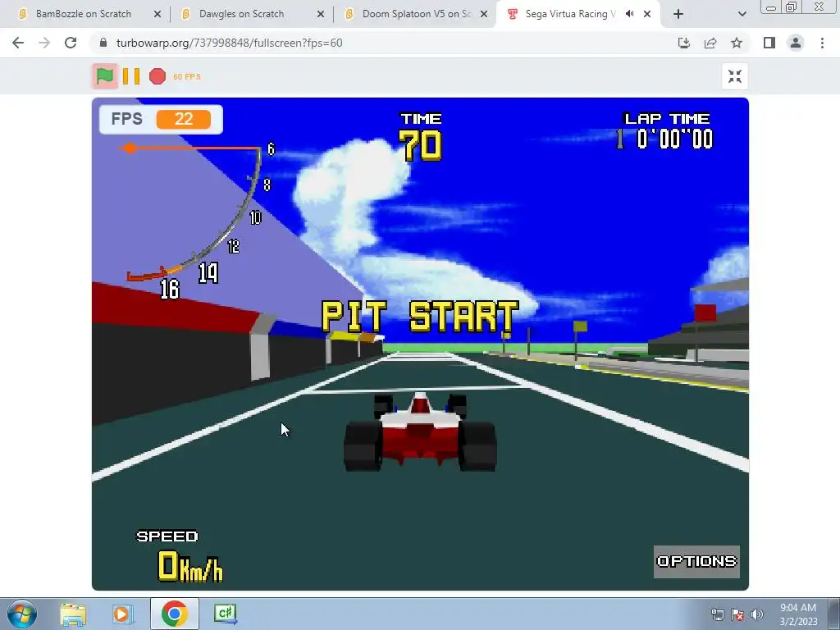Stop the project with the red stop icon
The image size is (840, 630).
point(157,76)
